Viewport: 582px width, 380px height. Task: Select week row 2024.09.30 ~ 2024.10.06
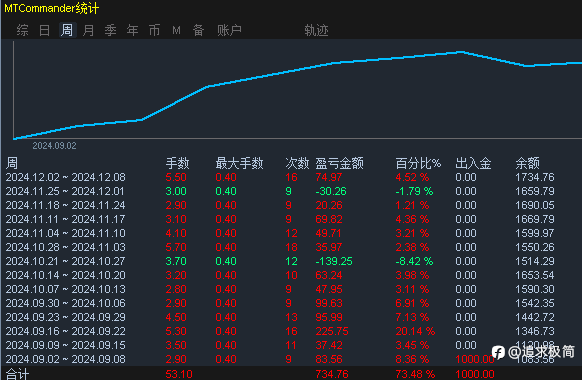pyautogui.click(x=280, y=303)
